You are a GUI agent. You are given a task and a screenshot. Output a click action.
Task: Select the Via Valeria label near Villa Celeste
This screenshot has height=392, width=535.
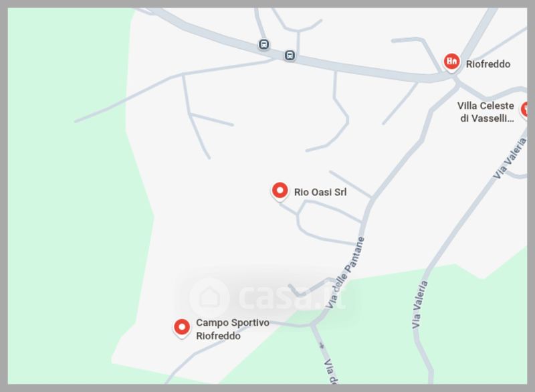pos(510,158)
